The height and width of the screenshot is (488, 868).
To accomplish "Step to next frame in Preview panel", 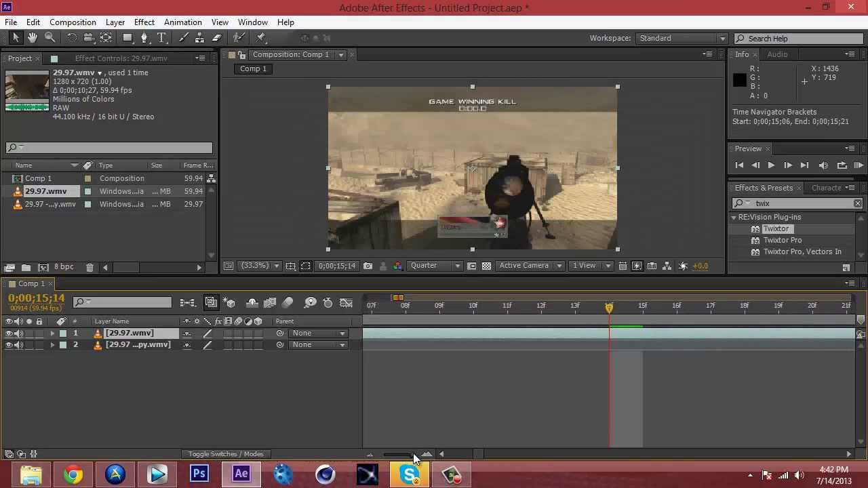I will [x=788, y=165].
